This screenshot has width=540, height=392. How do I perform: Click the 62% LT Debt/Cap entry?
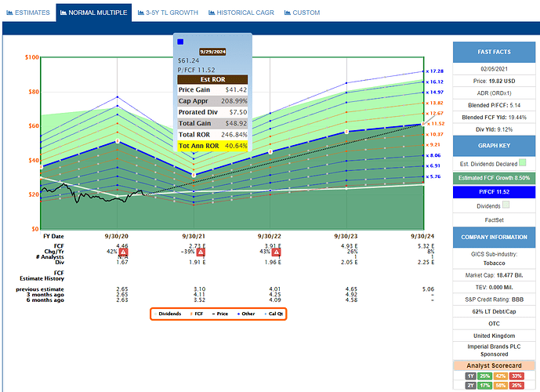[x=494, y=312]
